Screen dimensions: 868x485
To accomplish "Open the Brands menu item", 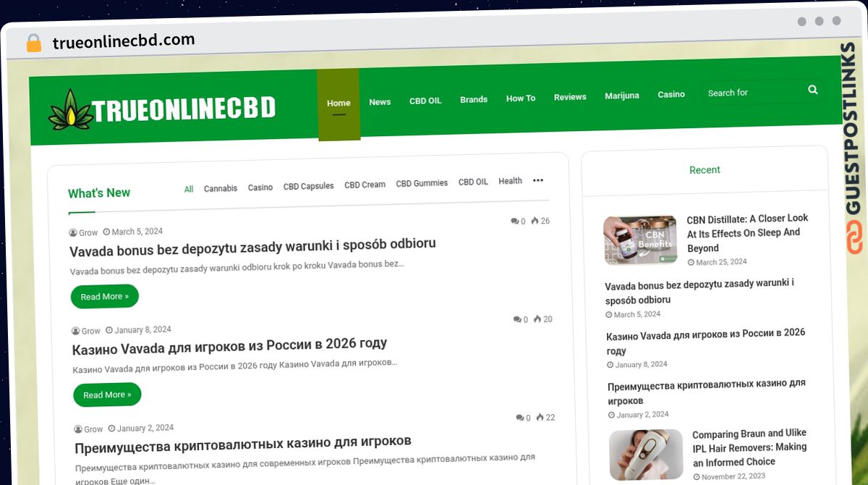I will click(474, 99).
